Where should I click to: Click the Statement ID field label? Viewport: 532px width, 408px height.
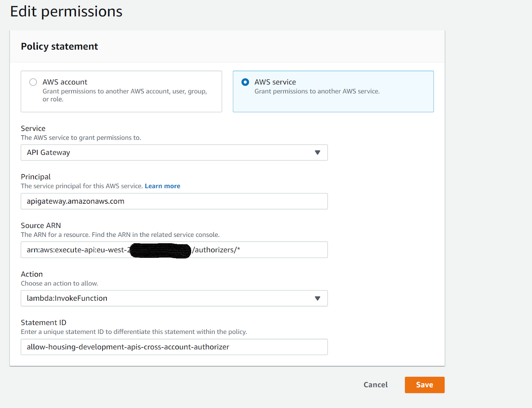click(x=44, y=323)
